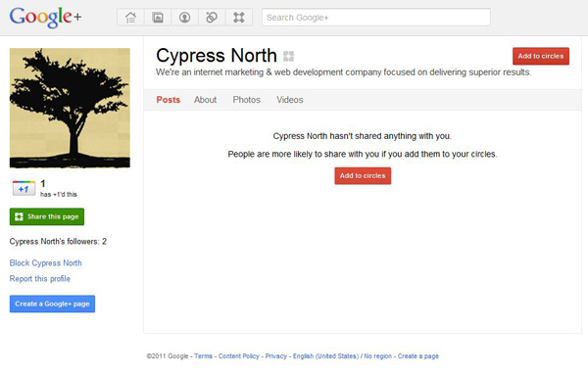Click the Create a page footer link
Viewport: 588px width, 374px height.
click(418, 356)
